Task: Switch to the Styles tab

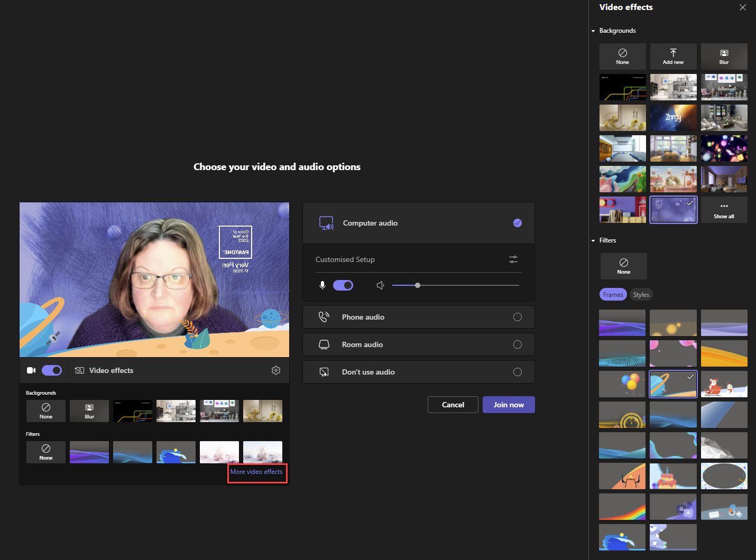Action: (641, 294)
